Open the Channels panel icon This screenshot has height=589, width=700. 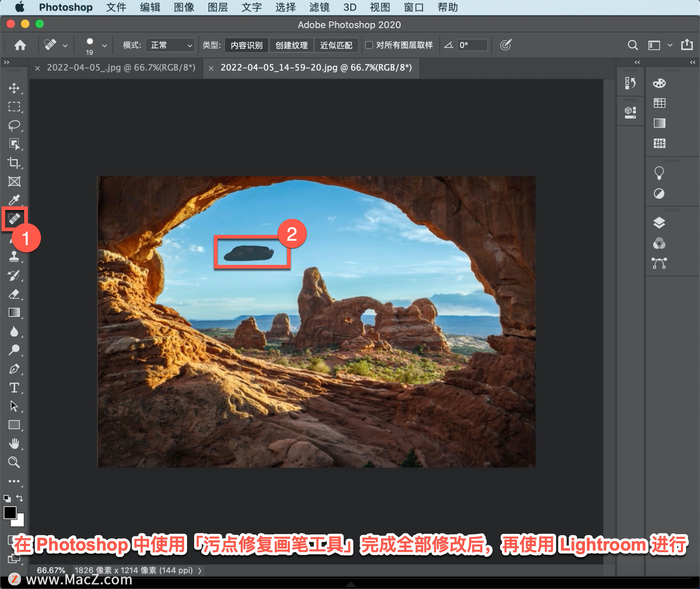[659, 243]
